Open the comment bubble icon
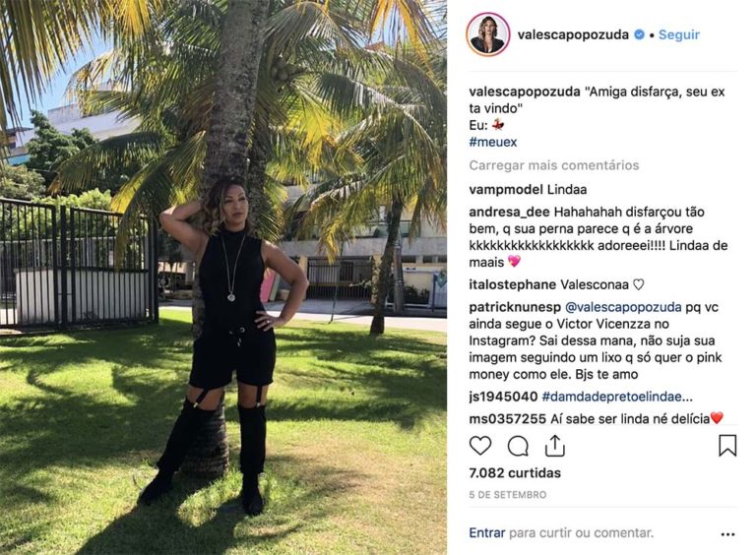Image resolution: width=756 pixels, height=555 pixels. pos(518,446)
